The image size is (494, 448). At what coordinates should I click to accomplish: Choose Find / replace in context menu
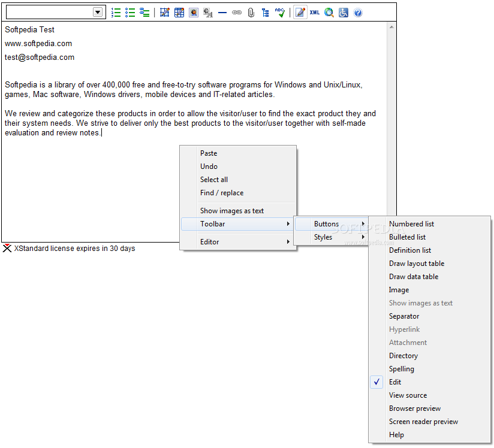click(x=238, y=193)
